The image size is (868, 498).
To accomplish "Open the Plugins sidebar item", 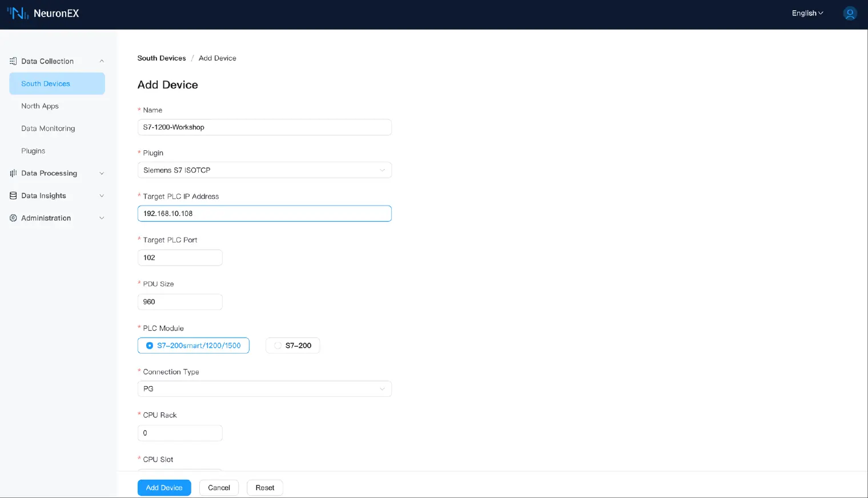I will click(33, 151).
